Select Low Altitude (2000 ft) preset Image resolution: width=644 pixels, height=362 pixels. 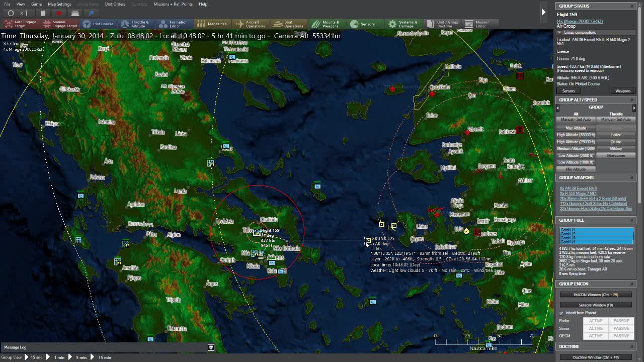click(x=576, y=155)
